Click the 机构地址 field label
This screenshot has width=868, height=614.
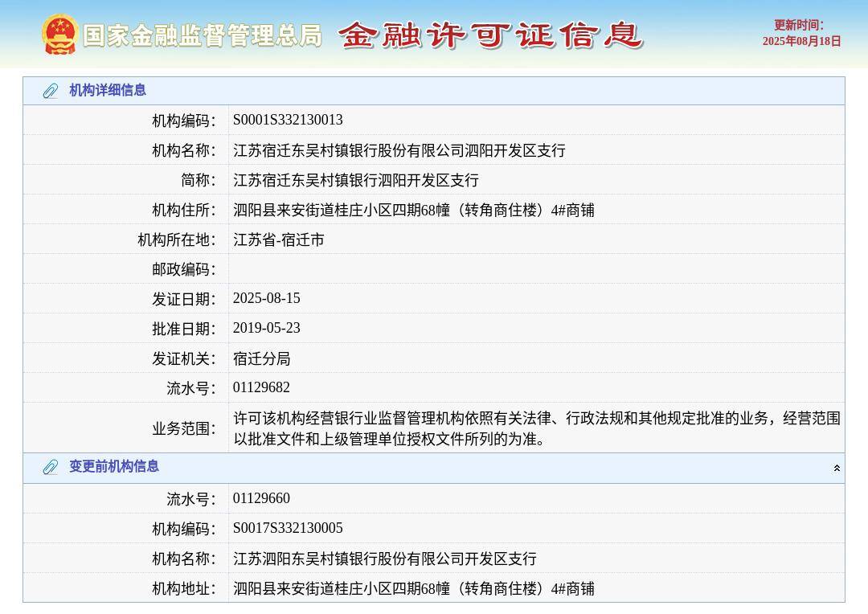click(x=184, y=588)
